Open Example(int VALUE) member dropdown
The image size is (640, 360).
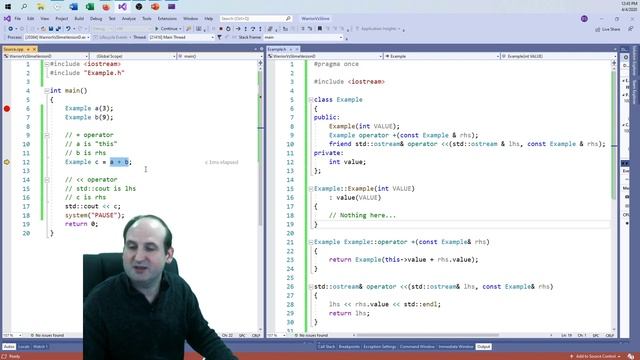pos(559,56)
